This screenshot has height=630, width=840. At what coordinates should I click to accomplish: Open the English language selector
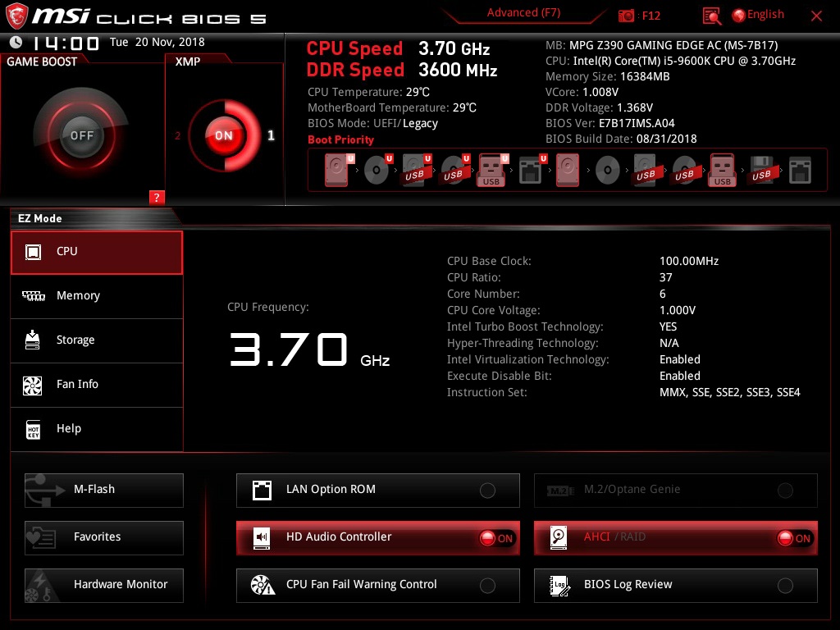pos(759,14)
